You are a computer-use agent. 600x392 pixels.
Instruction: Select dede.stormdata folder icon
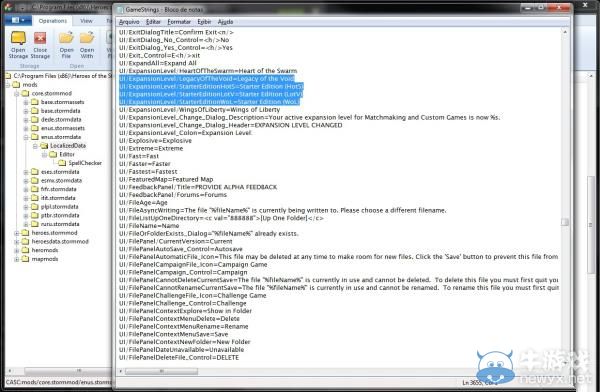(x=35, y=119)
